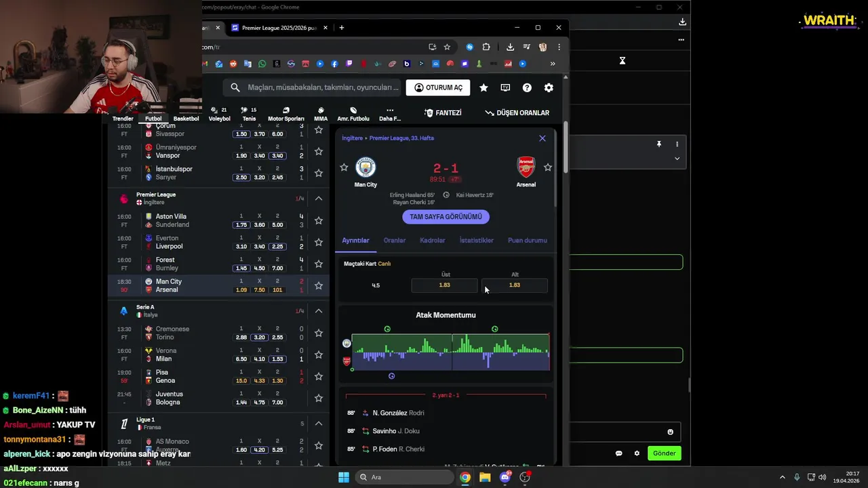Open Chrome media controls icon
Image resolution: width=868 pixels, height=488 pixels.
527,47
